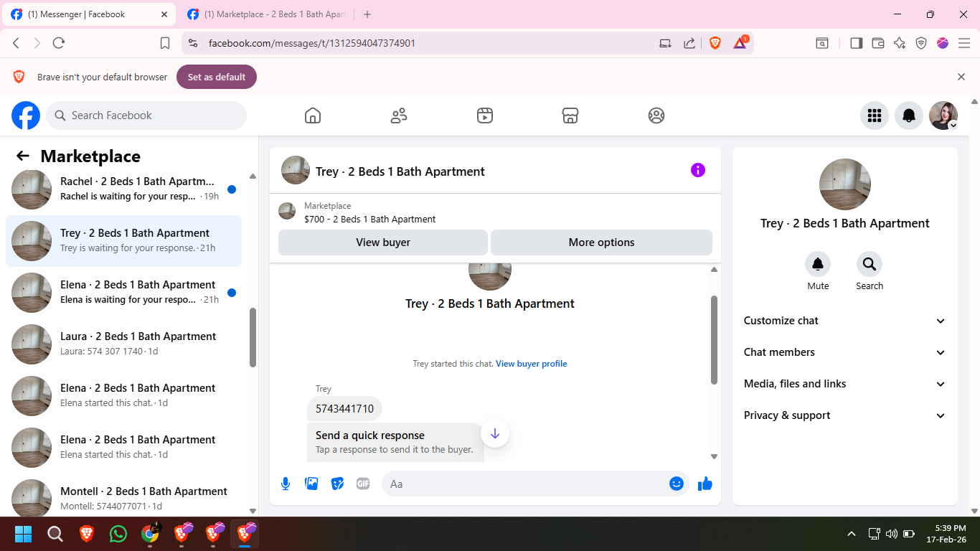
Task: Open the Friends icon in top navigation
Action: 399,116
